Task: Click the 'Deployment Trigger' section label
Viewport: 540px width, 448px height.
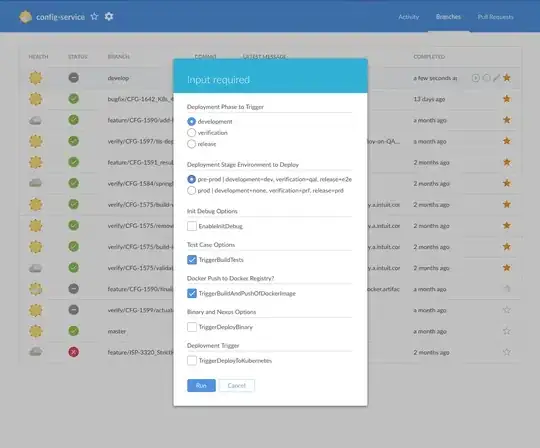Action: point(213,345)
